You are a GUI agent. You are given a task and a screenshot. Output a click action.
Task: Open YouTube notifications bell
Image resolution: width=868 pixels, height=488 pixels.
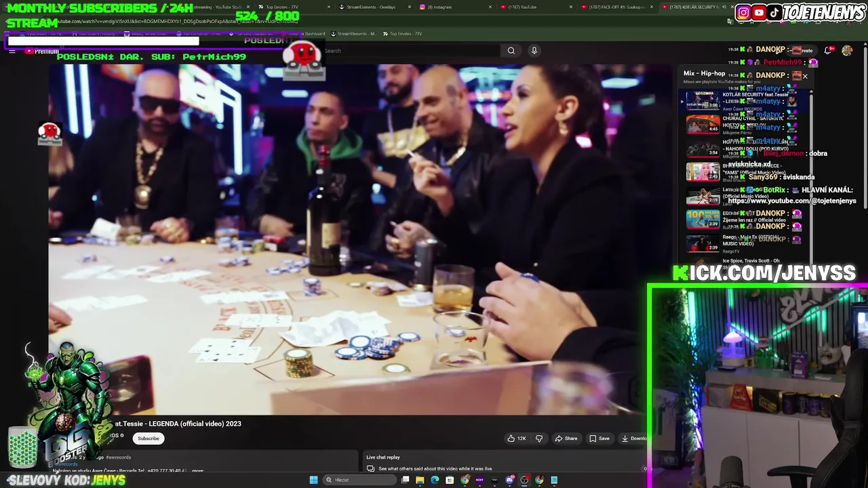coord(828,50)
